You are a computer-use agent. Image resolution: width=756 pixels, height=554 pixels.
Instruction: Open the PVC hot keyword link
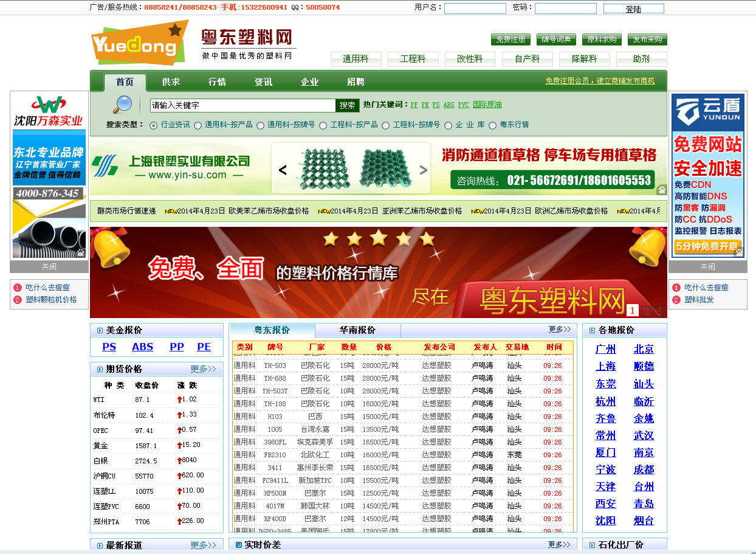464,105
